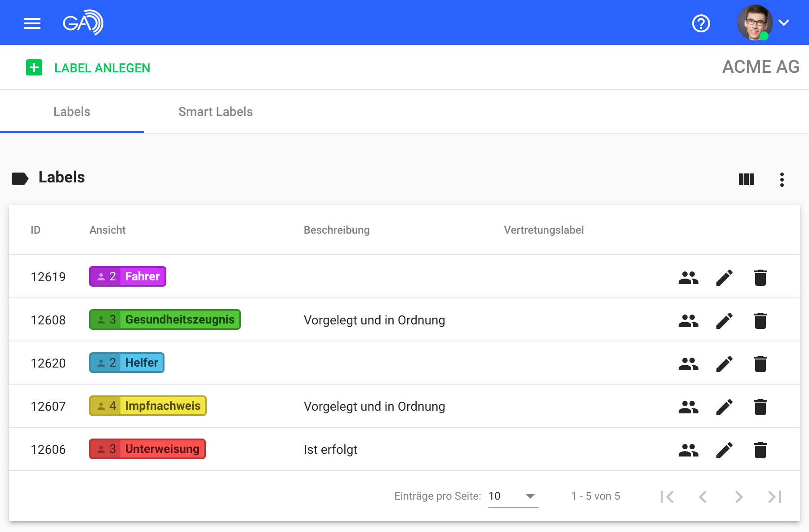This screenshot has height=532, width=809.
Task: Go to the next page of results
Action: tap(738, 497)
